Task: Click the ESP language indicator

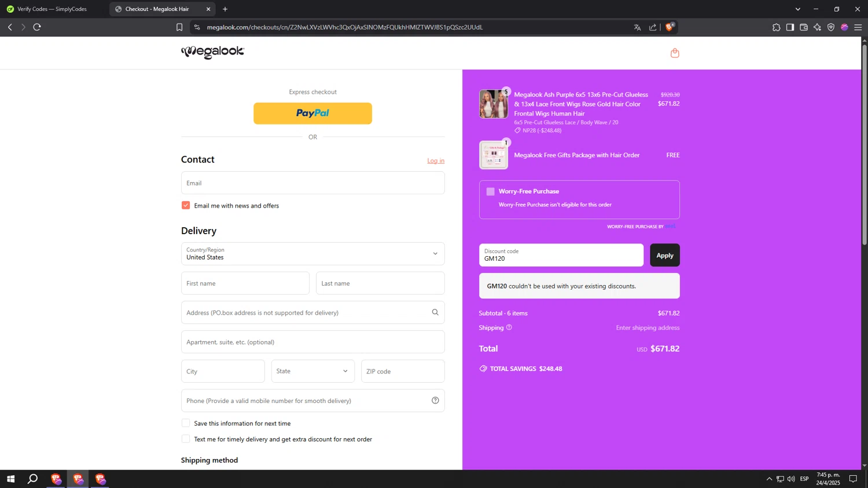Action: pyautogui.click(x=804, y=479)
